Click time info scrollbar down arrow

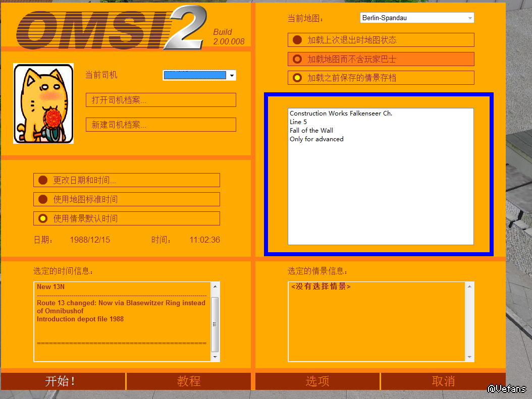point(215,357)
